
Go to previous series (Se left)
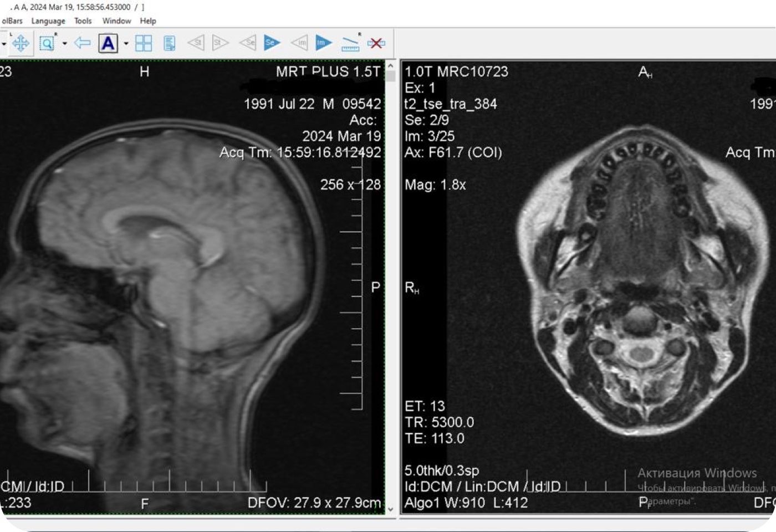[247, 43]
